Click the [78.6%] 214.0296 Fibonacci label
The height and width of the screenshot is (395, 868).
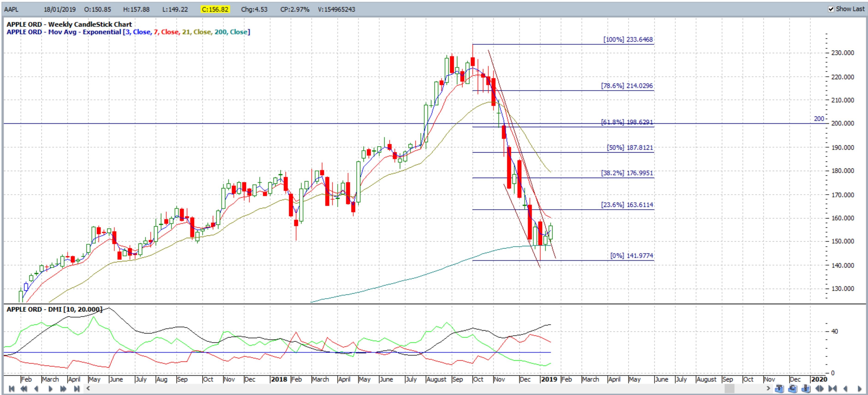[627, 86]
